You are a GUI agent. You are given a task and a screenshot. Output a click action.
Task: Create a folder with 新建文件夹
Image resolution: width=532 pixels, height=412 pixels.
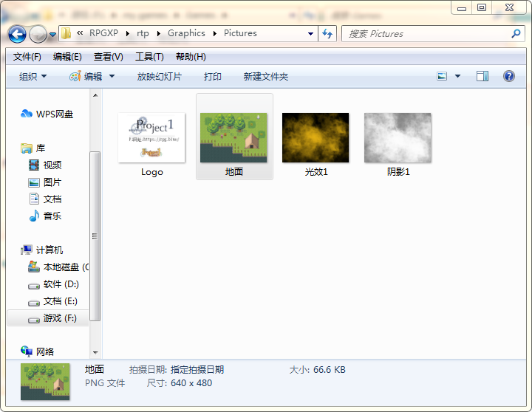click(x=266, y=76)
